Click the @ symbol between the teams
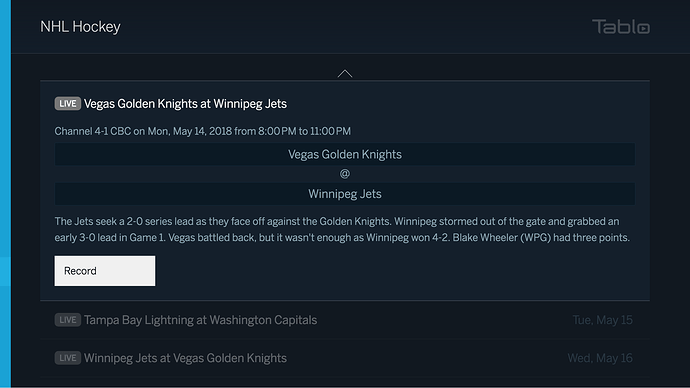Viewport: 690px width, 388px height. coord(345,174)
